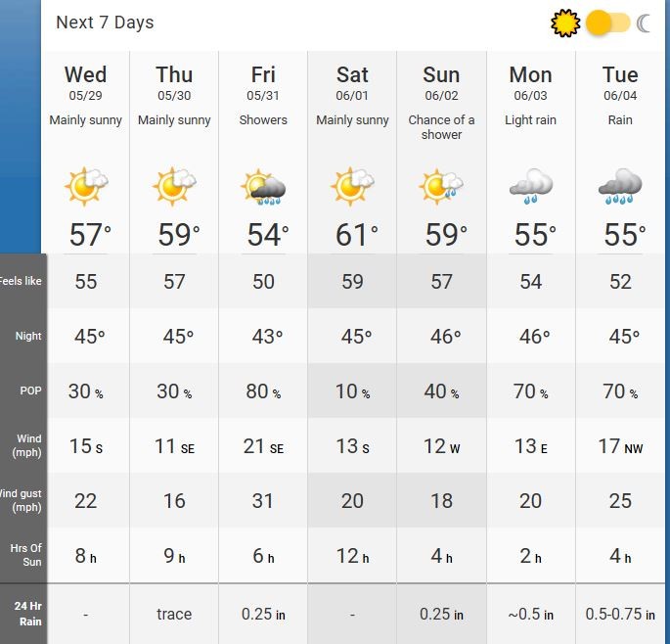Click Saturday's 12 h hours of sun
The image size is (670, 644).
(352, 557)
